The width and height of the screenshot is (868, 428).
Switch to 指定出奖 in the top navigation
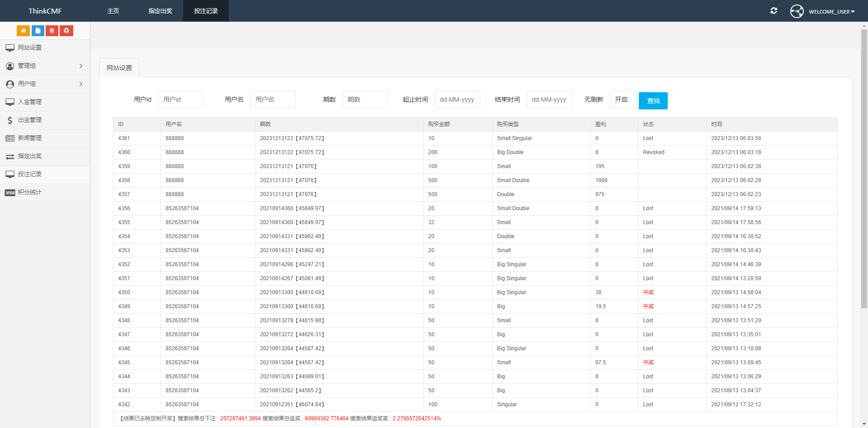click(160, 11)
